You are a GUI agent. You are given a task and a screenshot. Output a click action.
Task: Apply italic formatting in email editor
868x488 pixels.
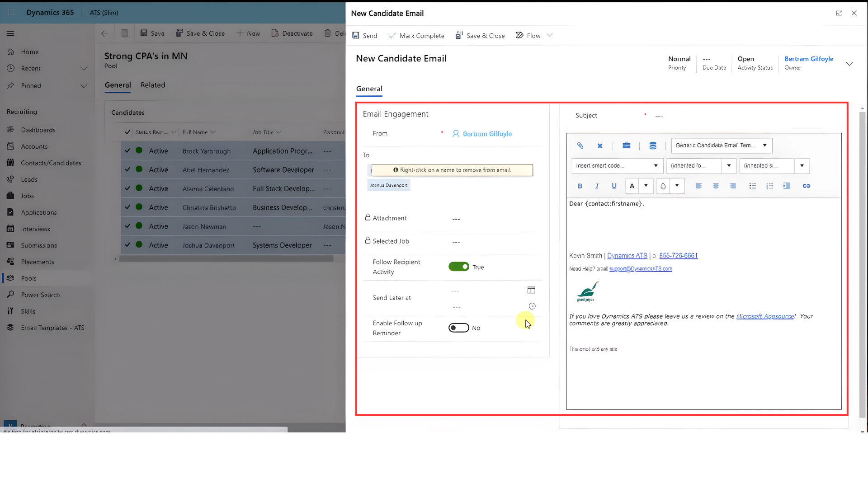[597, 186]
